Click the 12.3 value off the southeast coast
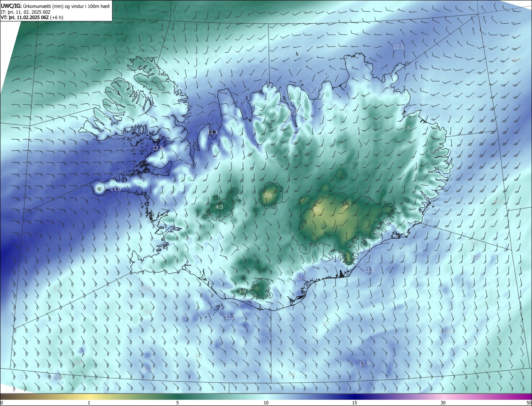The width and height of the screenshot is (532, 406). click(369, 270)
